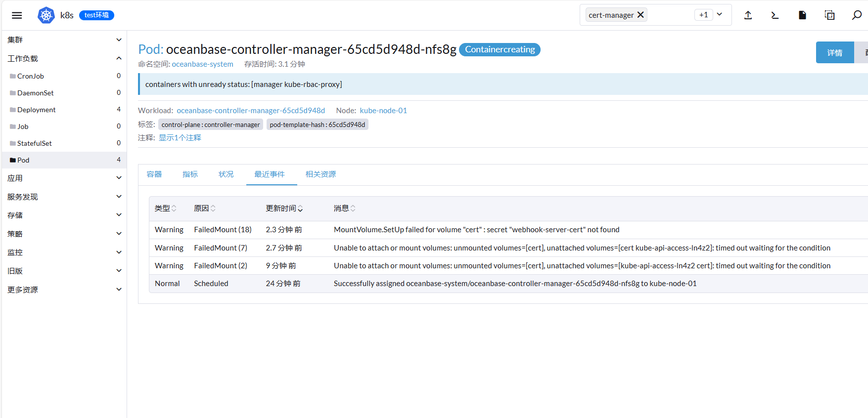Open CronJob in the sidebar
Viewport: 868px width, 418px height.
(x=31, y=76)
